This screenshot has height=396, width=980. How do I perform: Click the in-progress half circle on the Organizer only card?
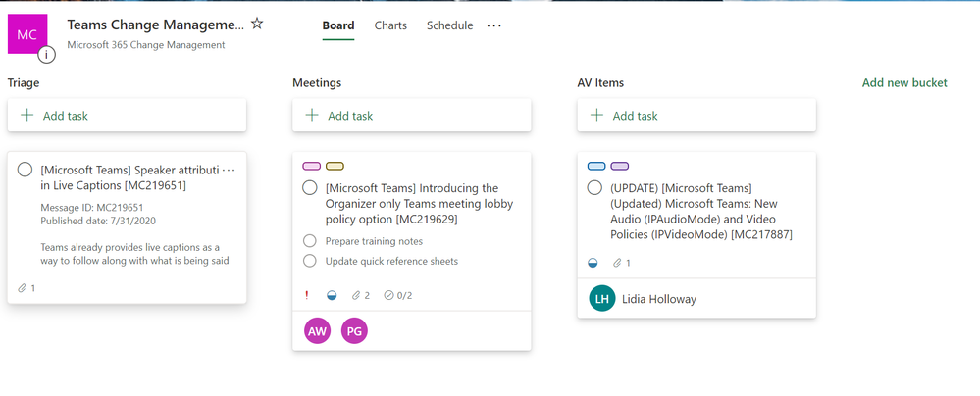point(332,295)
